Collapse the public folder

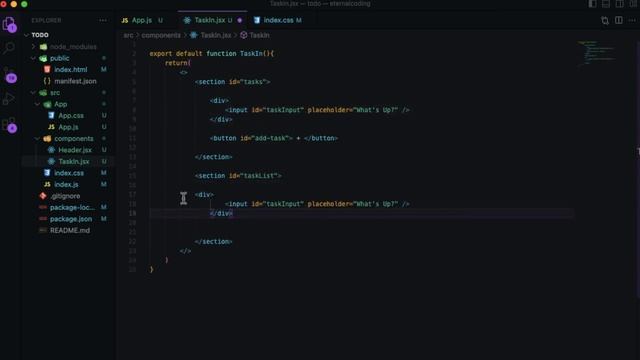pos(33,58)
